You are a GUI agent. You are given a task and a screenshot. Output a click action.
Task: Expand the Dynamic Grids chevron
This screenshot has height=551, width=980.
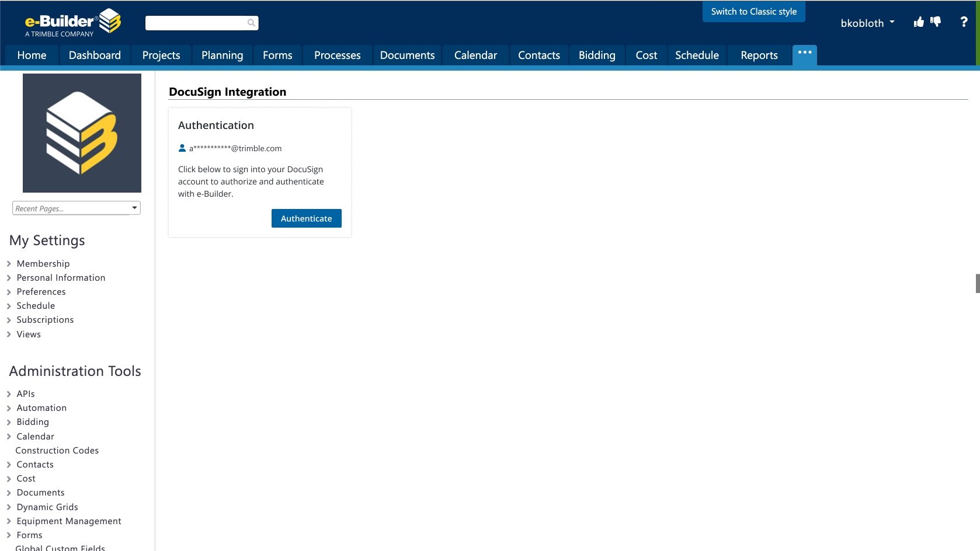pos(9,507)
